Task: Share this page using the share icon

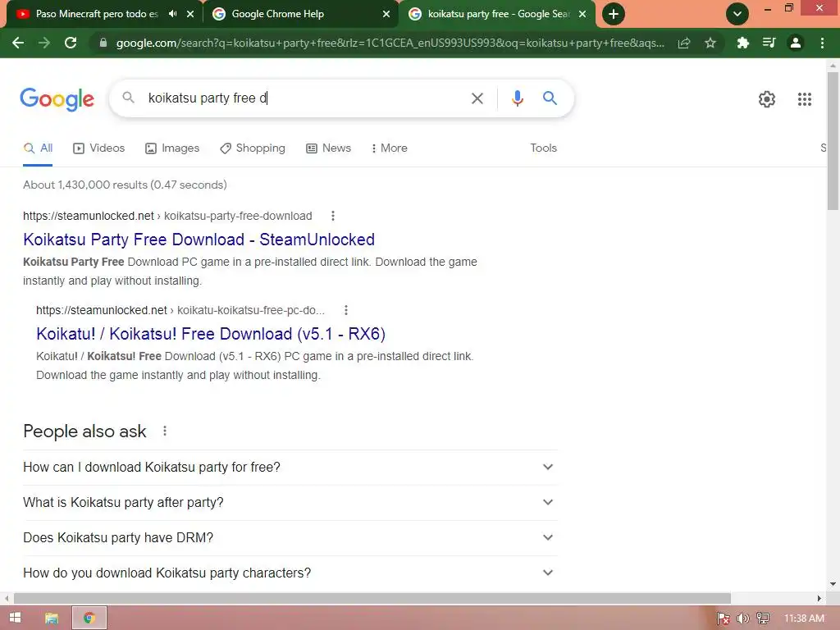Action: [684, 43]
